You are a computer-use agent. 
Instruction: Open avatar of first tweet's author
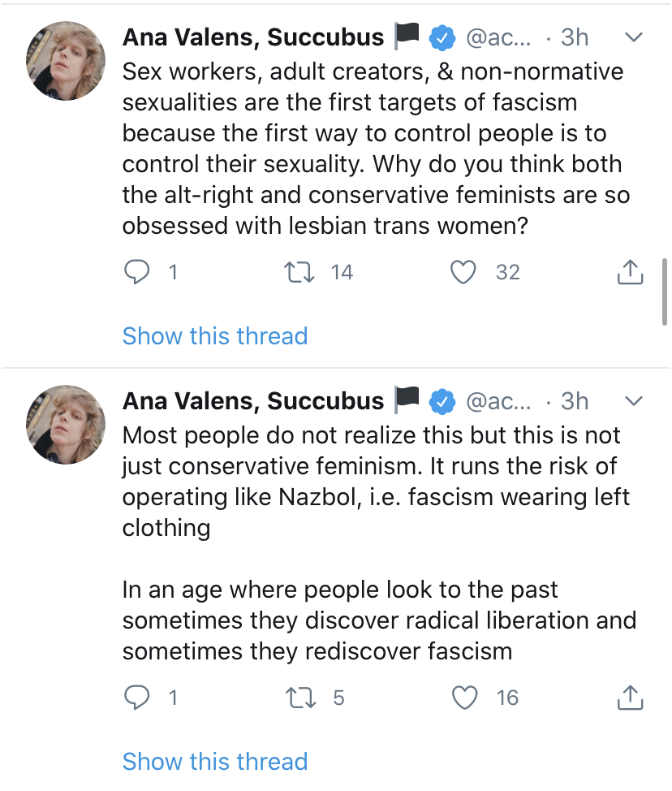point(67,61)
